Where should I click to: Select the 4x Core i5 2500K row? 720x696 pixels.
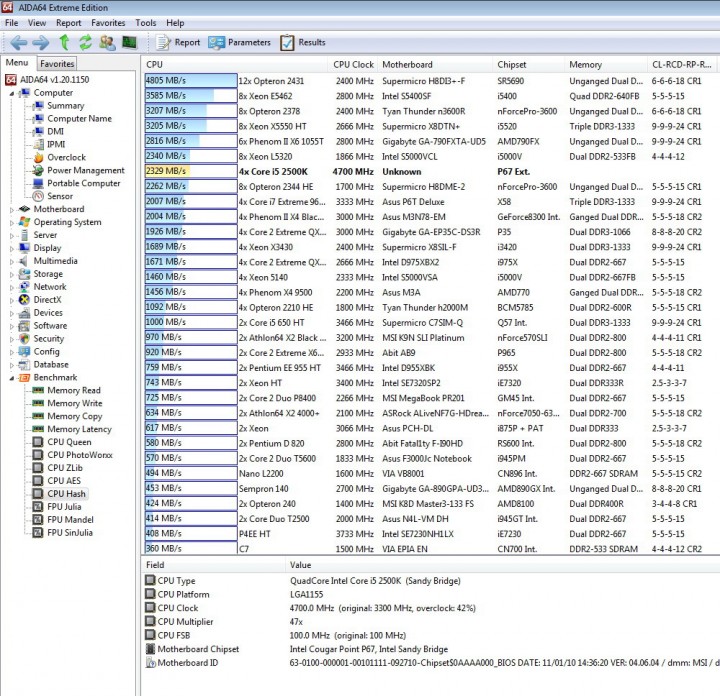[432, 172]
